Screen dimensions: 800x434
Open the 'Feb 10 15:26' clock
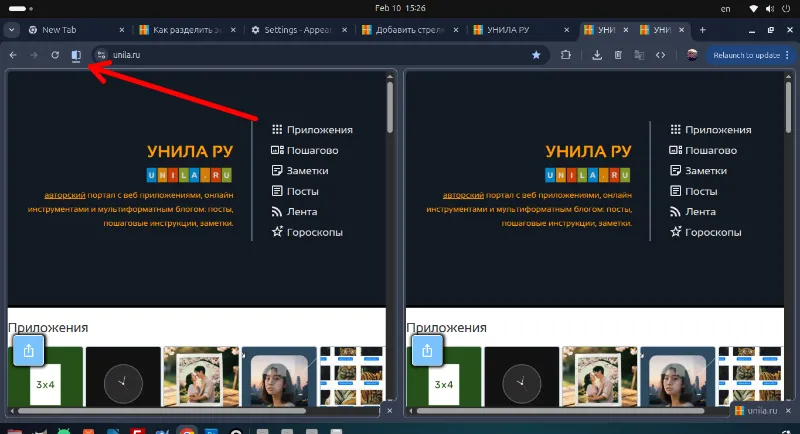point(400,8)
